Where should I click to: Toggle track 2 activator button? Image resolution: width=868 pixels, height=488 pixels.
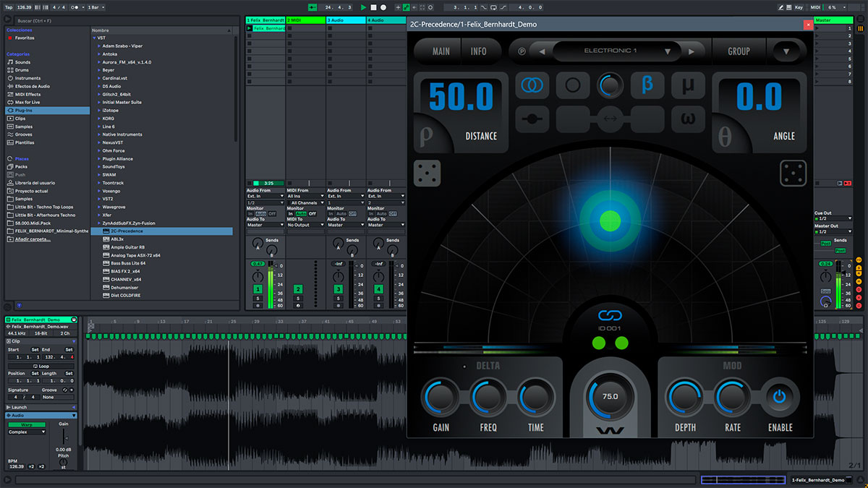coord(297,289)
